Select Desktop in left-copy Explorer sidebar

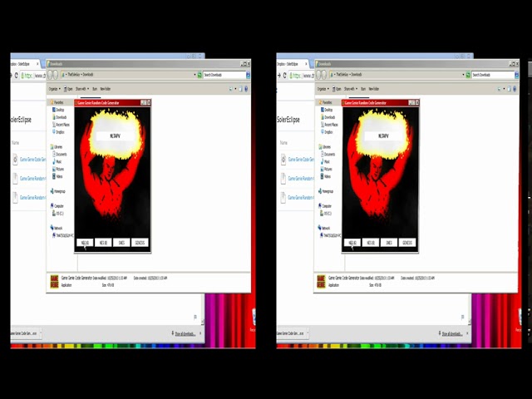[x=60, y=110]
